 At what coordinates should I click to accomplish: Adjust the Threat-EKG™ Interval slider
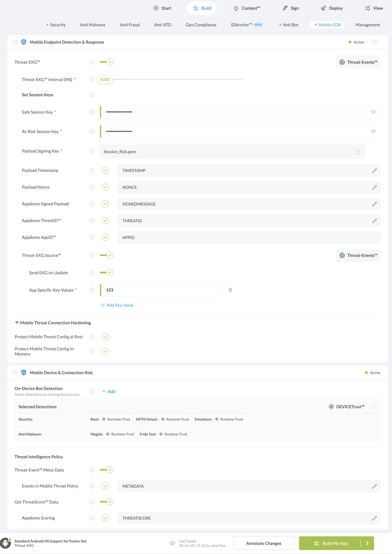105,79
